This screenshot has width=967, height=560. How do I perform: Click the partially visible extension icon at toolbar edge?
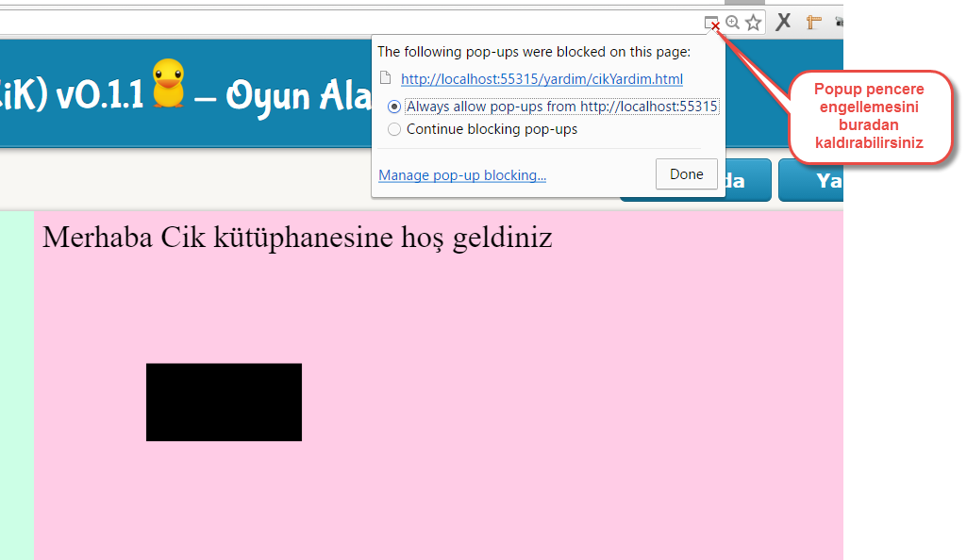point(838,23)
